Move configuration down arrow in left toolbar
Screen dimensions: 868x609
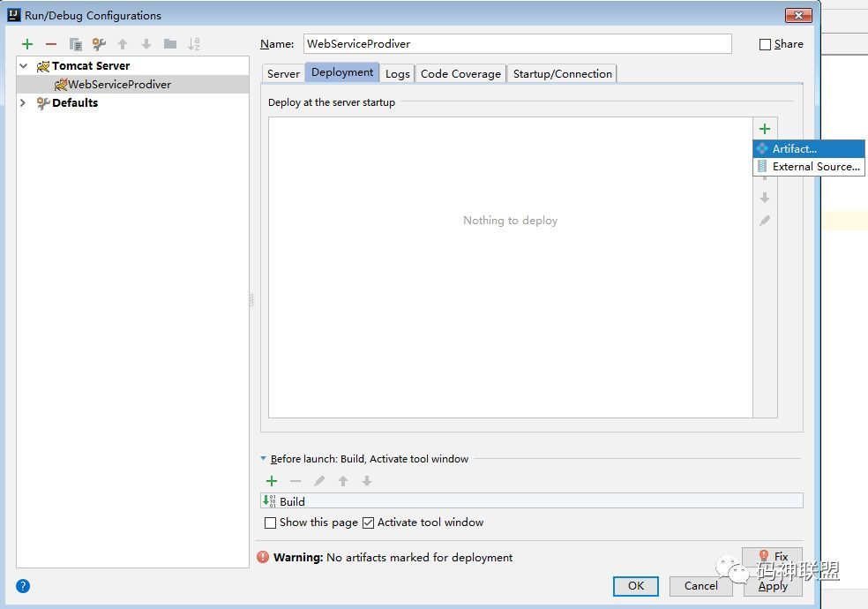click(x=146, y=44)
